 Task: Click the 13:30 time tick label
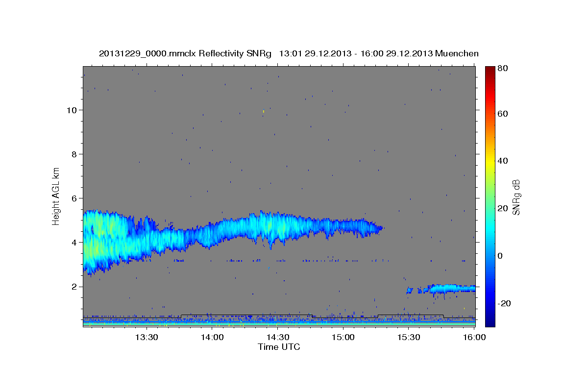[146, 337]
